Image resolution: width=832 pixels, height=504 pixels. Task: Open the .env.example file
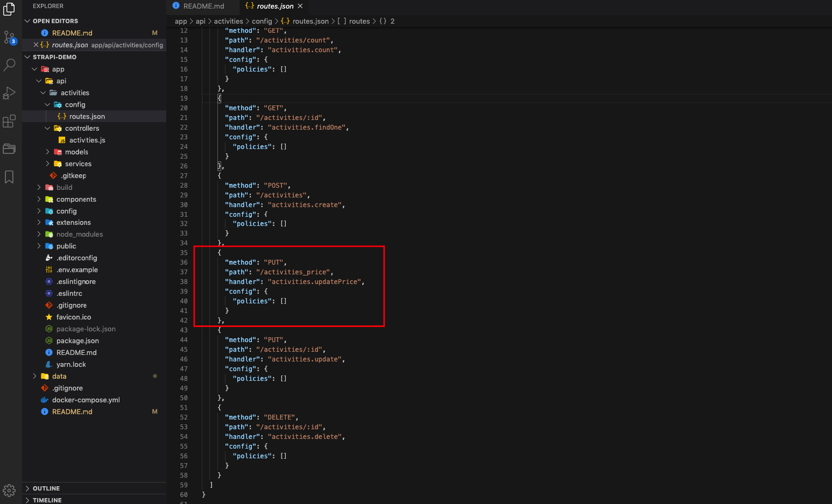click(x=77, y=269)
